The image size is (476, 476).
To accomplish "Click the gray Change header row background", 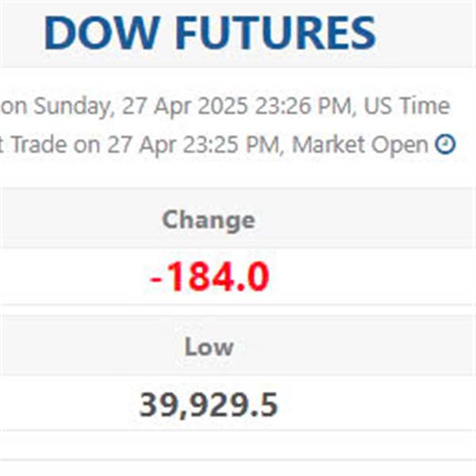I will [238, 218].
